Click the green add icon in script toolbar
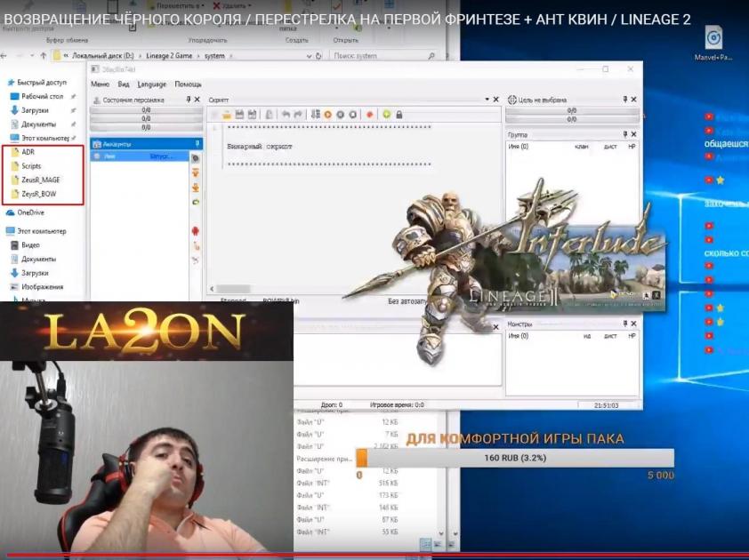The height and width of the screenshot is (560, 749). [x=386, y=115]
